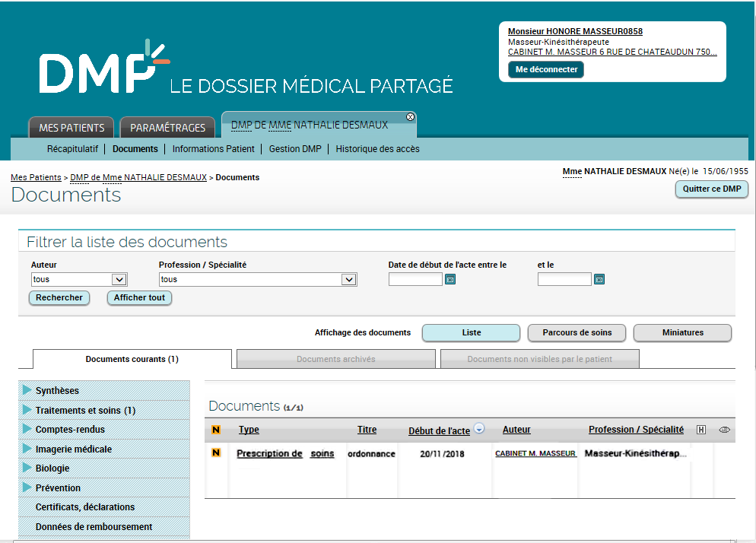Open Documents submenu item

click(x=135, y=149)
